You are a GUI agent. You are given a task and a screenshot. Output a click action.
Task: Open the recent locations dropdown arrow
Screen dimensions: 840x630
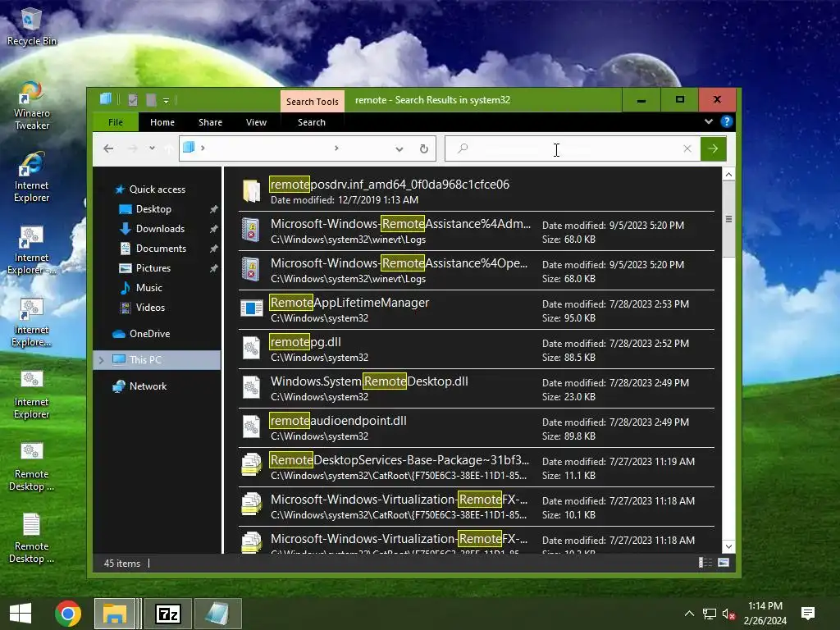(152, 148)
